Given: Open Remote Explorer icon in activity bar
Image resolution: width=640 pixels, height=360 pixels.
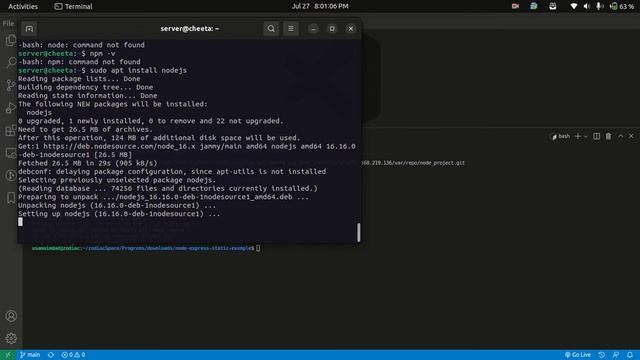Looking at the screenshot, I should click(x=11, y=153).
